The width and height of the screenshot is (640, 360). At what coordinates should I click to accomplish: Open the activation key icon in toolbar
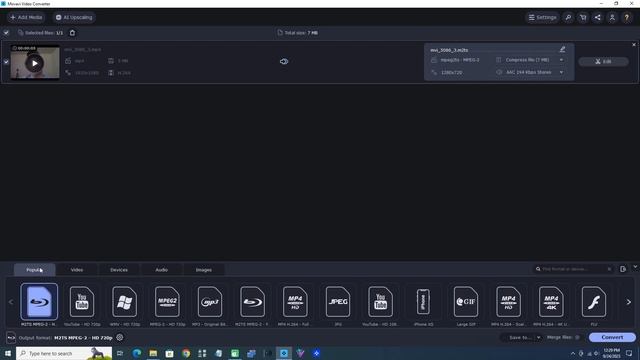[568, 18]
